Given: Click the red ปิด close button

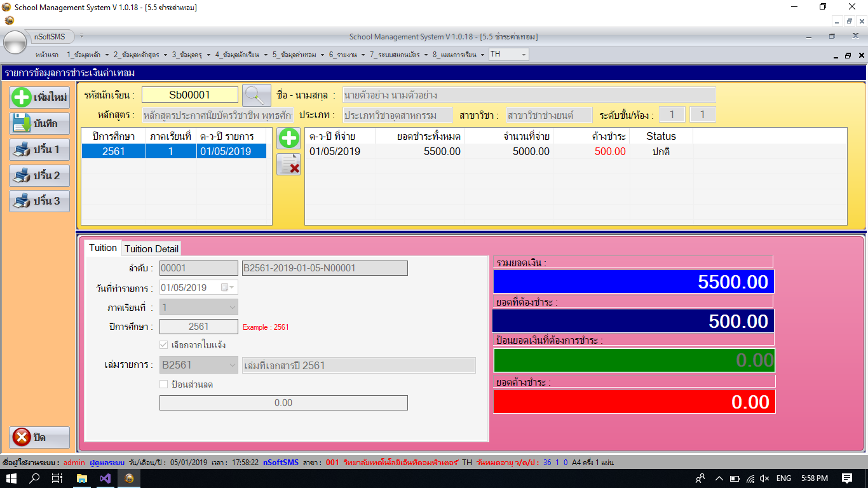Looking at the screenshot, I should coord(39,437).
